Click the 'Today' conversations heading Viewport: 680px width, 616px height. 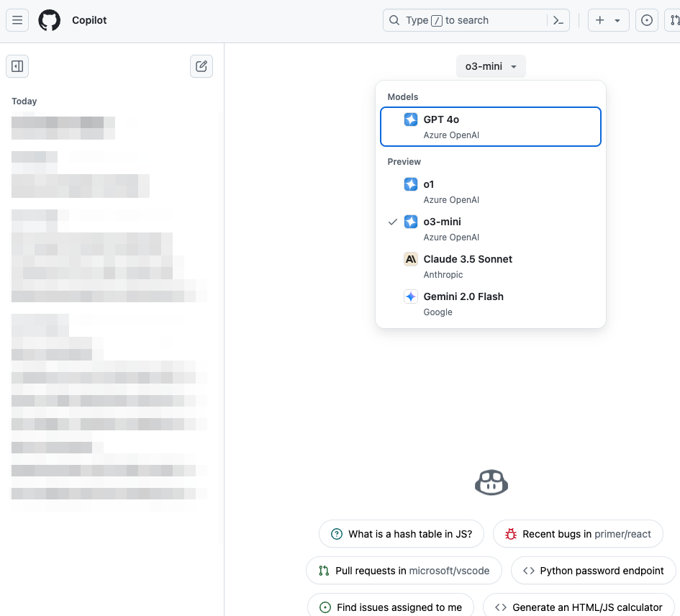tap(24, 101)
